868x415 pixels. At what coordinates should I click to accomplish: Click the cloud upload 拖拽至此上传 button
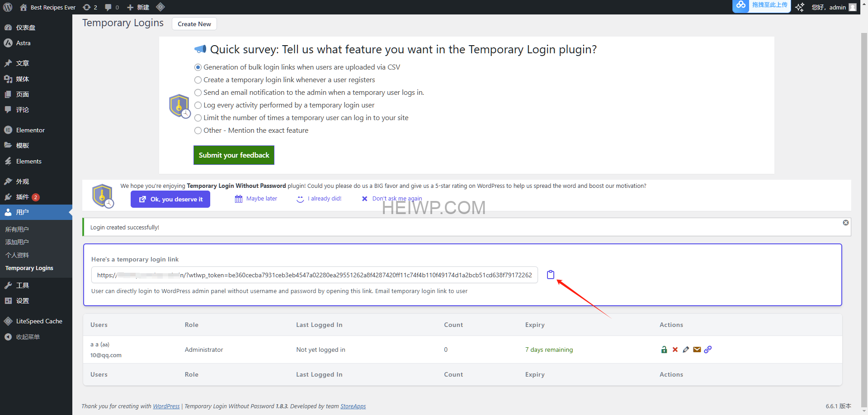[x=761, y=5]
